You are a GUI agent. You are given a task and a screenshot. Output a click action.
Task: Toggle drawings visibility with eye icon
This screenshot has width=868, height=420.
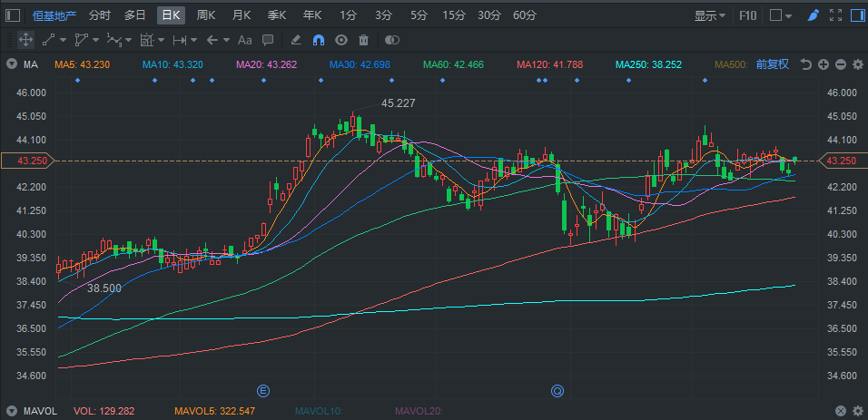(341, 40)
